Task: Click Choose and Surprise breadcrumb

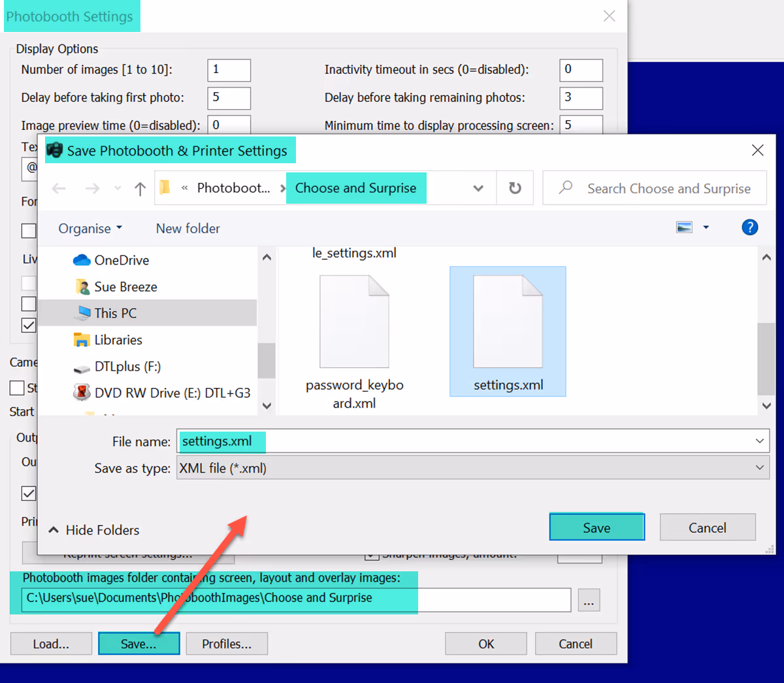Action: coord(355,188)
